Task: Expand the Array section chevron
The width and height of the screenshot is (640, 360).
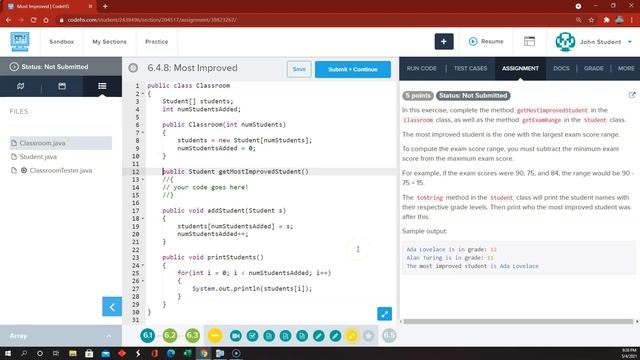Action: tap(109, 336)
